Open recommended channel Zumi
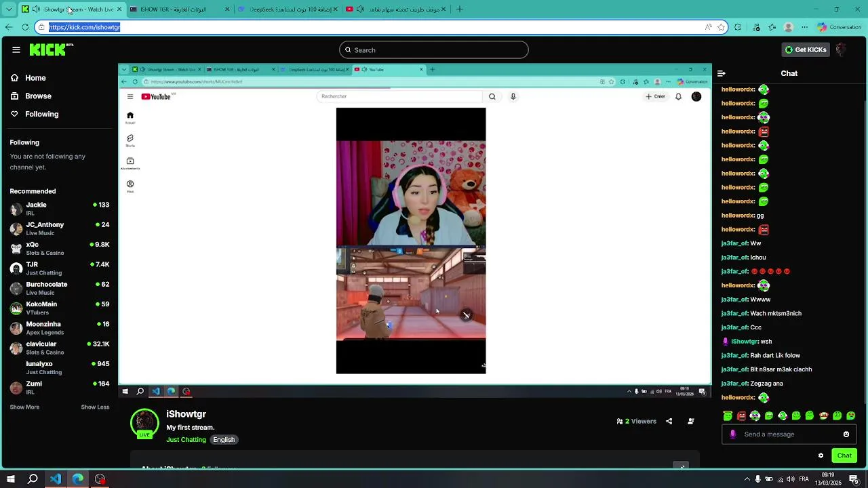The height and width of the screenshot is (488, 868). (x=60, y=388)
